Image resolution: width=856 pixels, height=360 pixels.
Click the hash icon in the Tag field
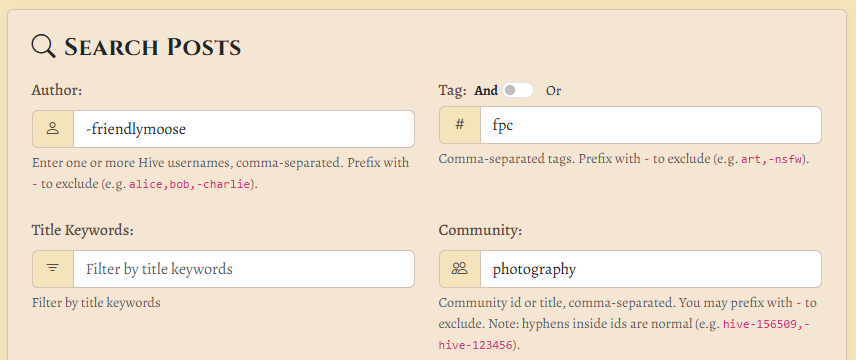pos(460,125)
